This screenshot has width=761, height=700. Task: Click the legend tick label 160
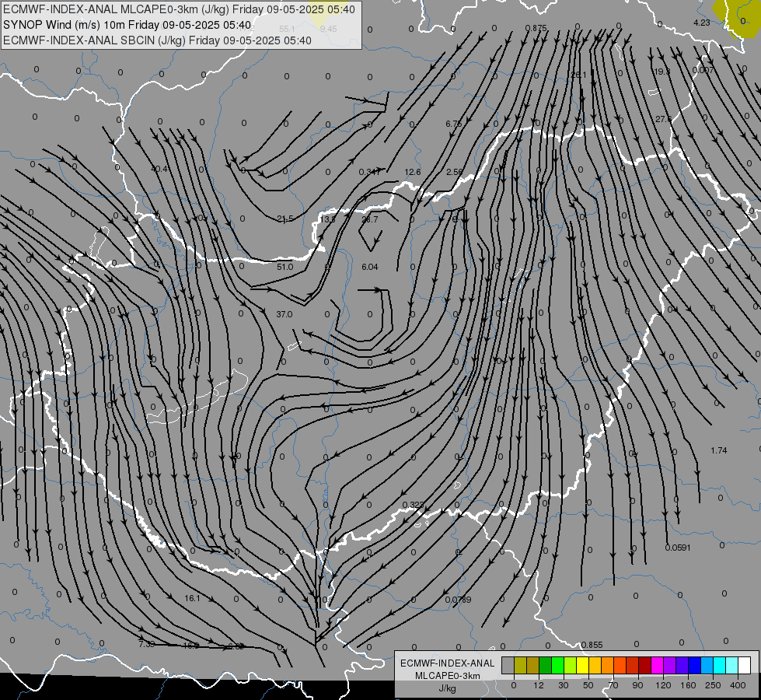tap(688, 685)
